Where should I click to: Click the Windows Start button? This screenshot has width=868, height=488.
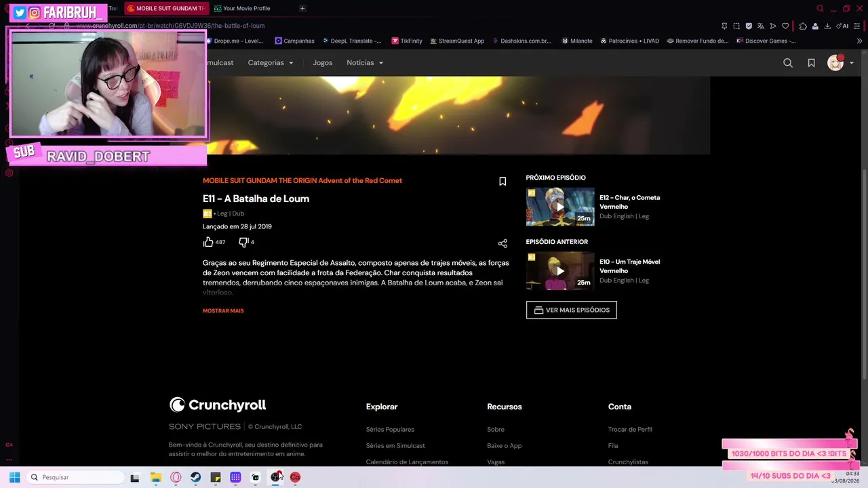coord(14,478)
